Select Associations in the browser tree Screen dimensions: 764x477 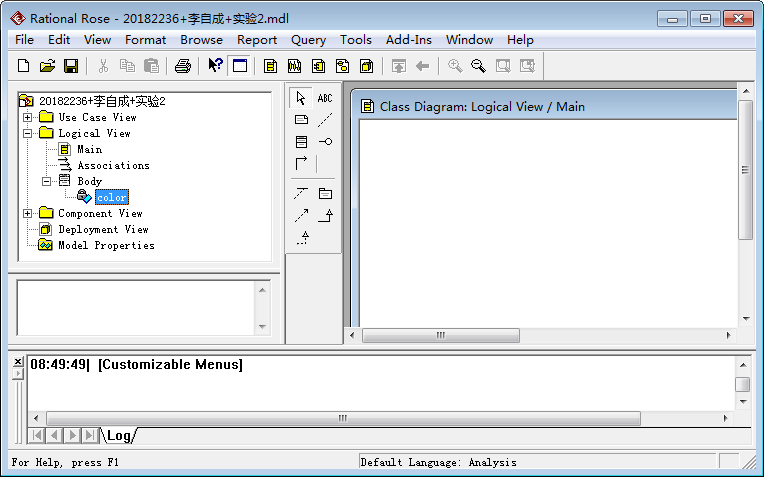coord(113,165)
